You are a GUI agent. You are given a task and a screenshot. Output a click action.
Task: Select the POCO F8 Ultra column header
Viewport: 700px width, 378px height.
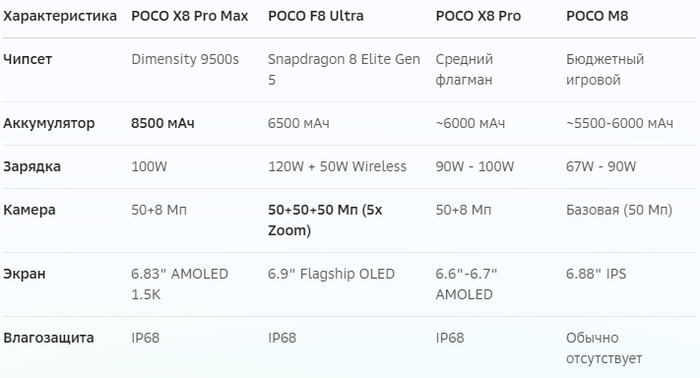(316, 16)
